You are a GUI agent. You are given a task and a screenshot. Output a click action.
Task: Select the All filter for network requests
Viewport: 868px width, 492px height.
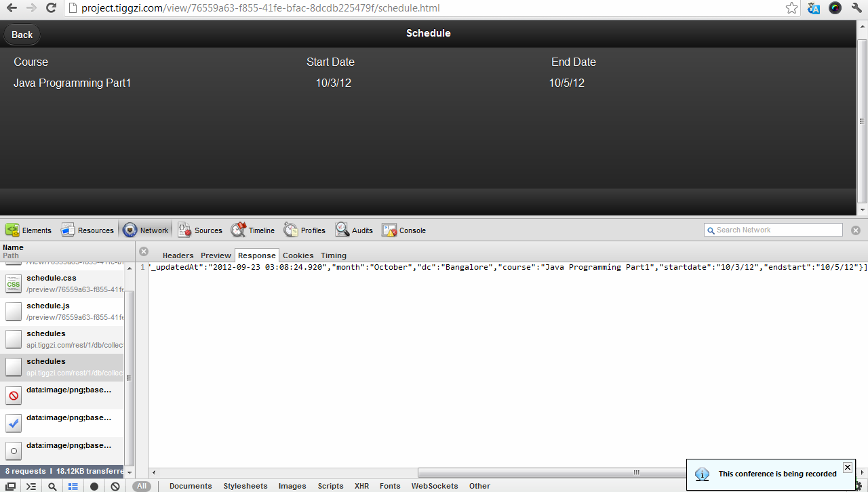click(141, 486)
